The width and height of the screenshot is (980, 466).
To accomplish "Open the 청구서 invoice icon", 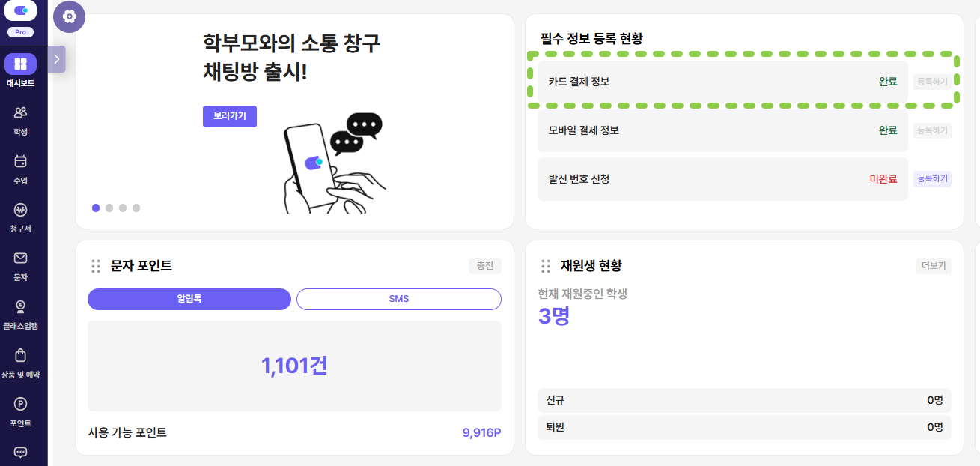I will point(20,210).
